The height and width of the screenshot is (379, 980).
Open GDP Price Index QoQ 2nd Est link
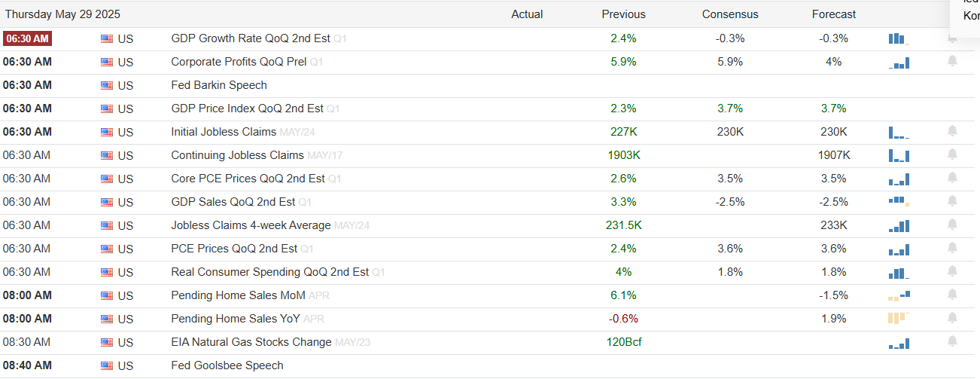248,109
